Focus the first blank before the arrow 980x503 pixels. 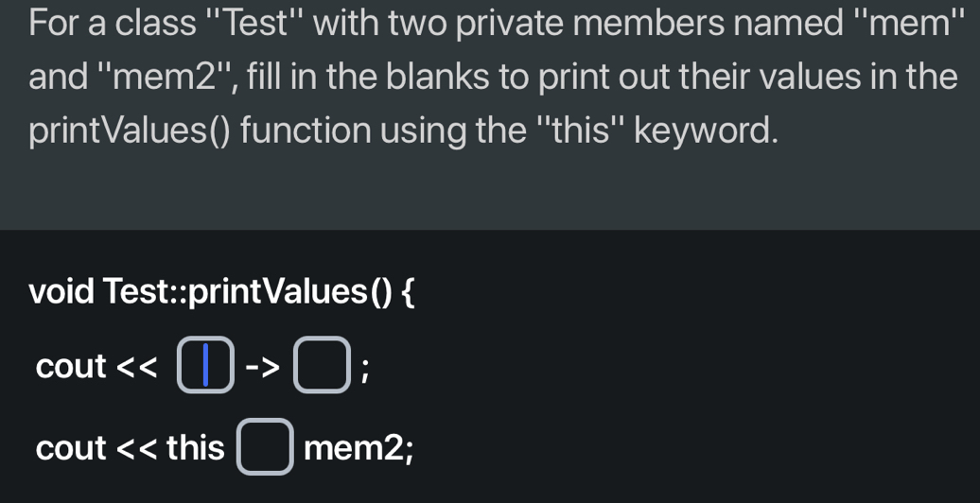click(205, 367)
